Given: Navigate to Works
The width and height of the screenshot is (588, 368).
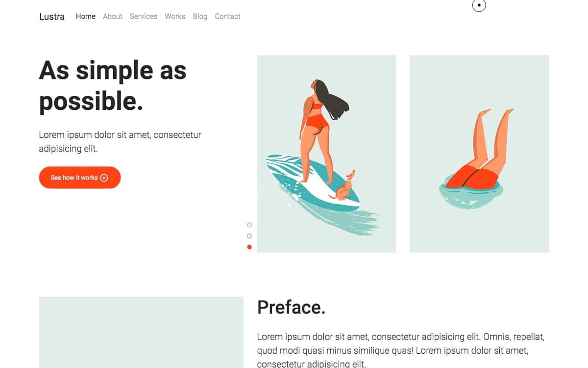Looking at the screenshot, I should 175,16.
